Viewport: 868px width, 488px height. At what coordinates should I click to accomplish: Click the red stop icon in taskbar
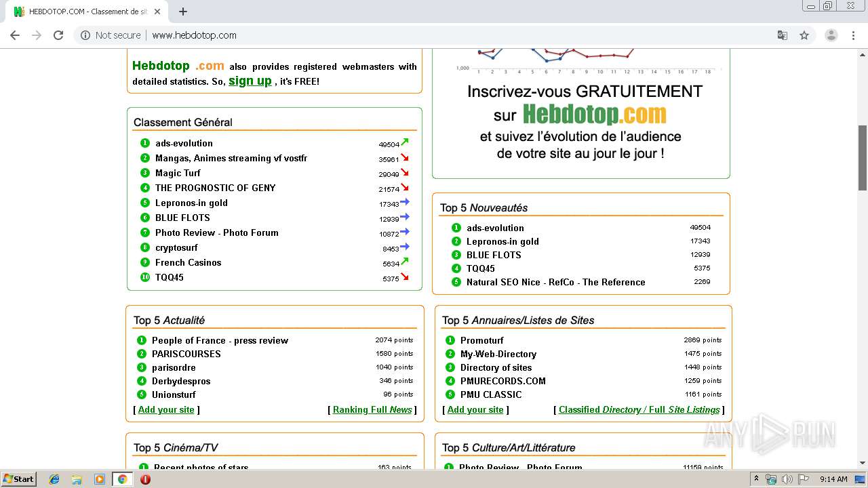tap(145, 479)
